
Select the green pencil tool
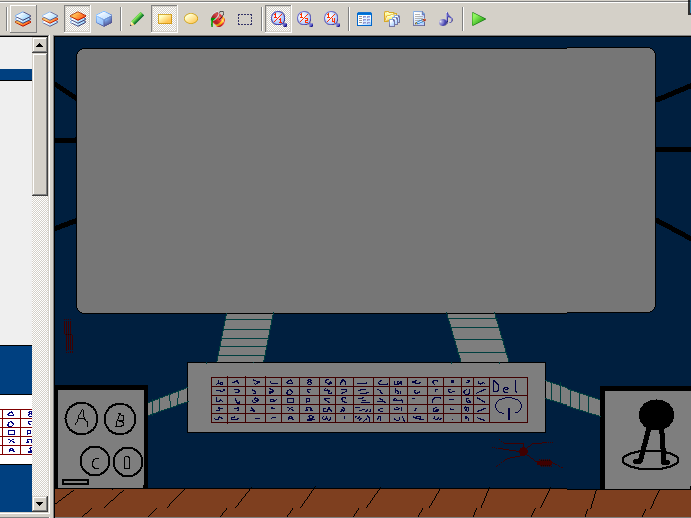(137, 19)
